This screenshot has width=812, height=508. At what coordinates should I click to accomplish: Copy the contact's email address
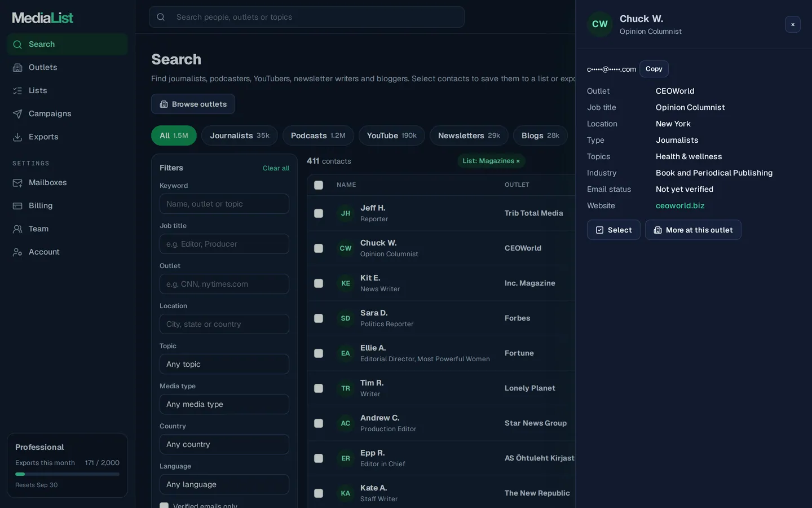(x=654, y=69)
